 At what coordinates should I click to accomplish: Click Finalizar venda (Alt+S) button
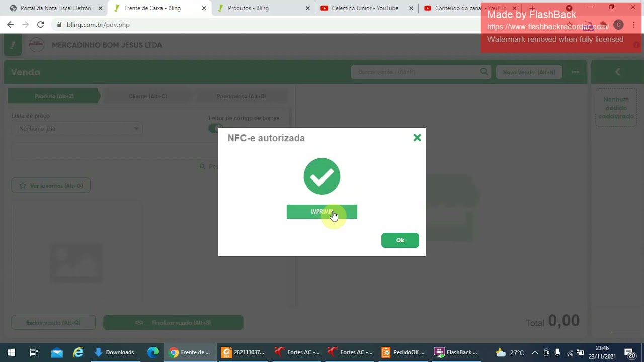(x=173, y=323)
